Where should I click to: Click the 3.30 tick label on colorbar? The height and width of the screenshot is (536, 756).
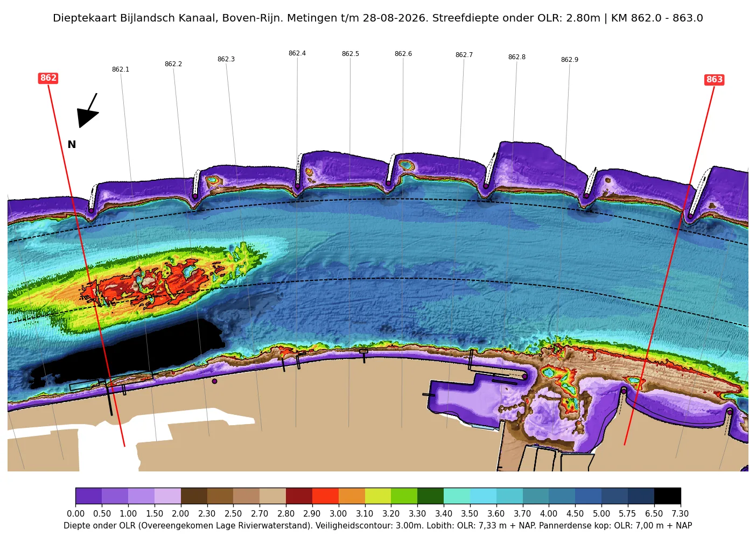coord(417,513)
